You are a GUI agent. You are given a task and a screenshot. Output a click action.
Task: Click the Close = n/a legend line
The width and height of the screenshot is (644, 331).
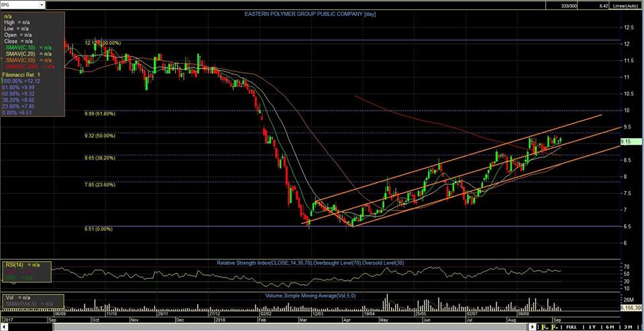(17, 42)
